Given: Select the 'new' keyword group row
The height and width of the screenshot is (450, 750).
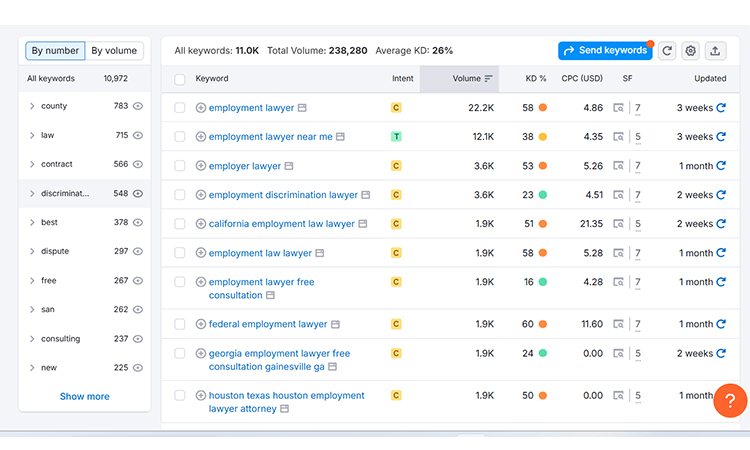Looking at the screenshot, I should pos(85,368).
